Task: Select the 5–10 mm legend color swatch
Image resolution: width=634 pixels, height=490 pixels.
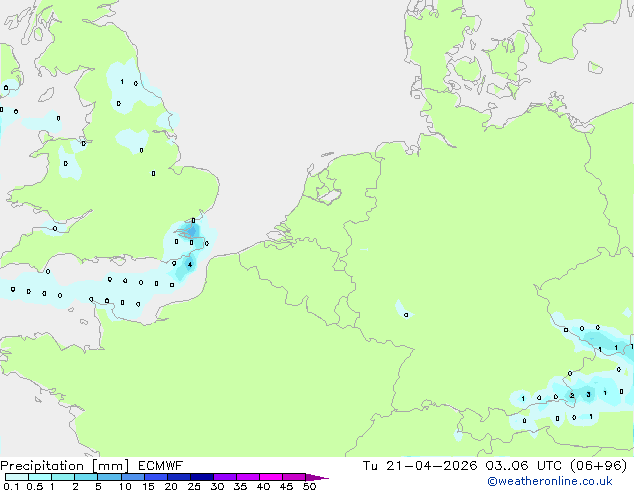Action: tap(109, 477)
